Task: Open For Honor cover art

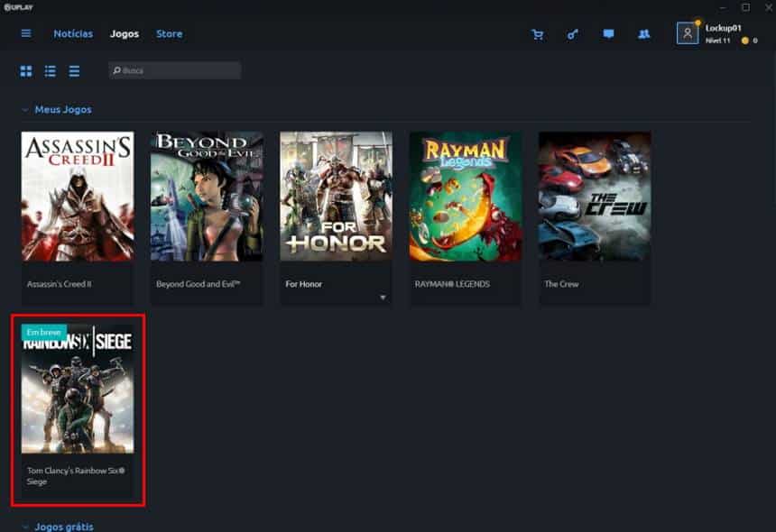Action: 336,197
